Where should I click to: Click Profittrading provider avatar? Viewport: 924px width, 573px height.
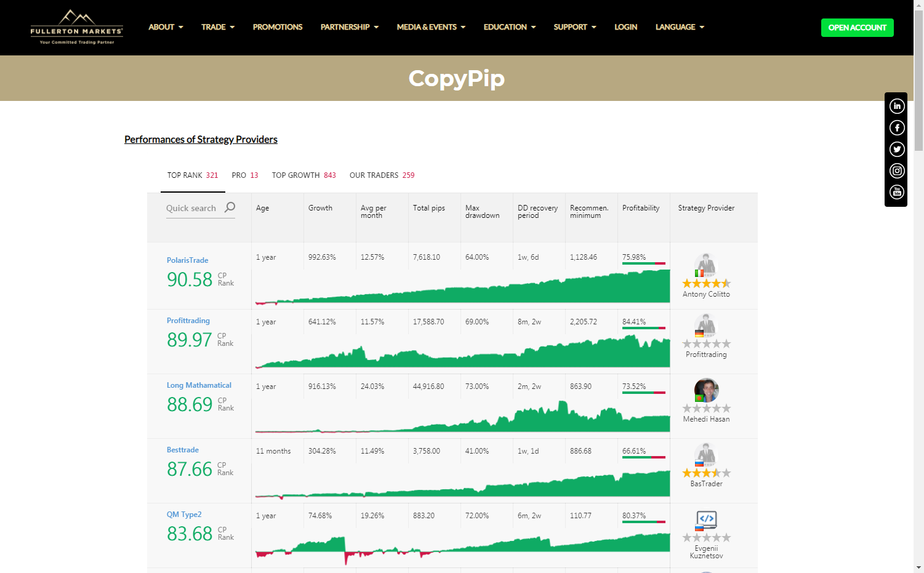(x=706, y=325)
